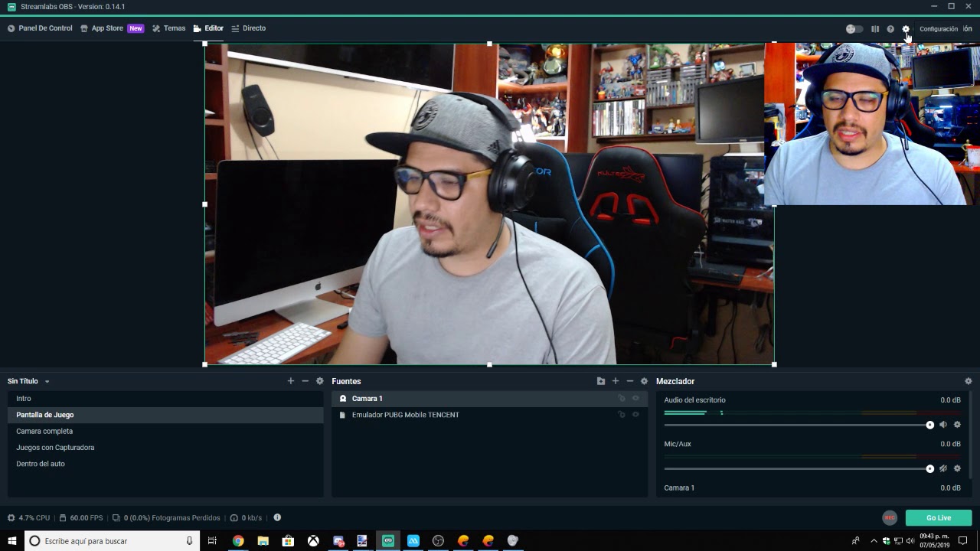
Task: Open the Windows Start menu
Action: pos(12,541)
